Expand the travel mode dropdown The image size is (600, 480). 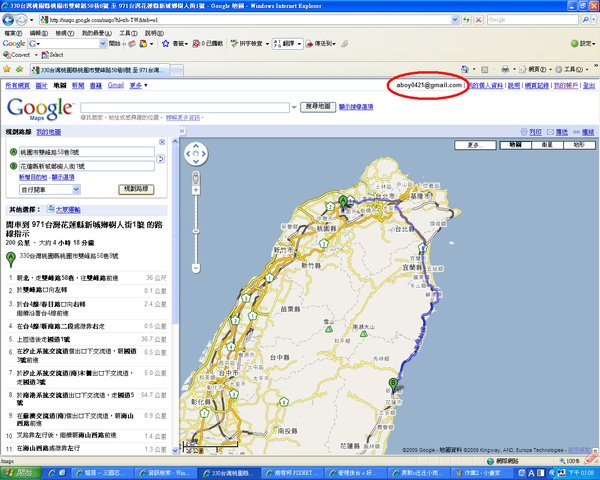click(77, 189)
